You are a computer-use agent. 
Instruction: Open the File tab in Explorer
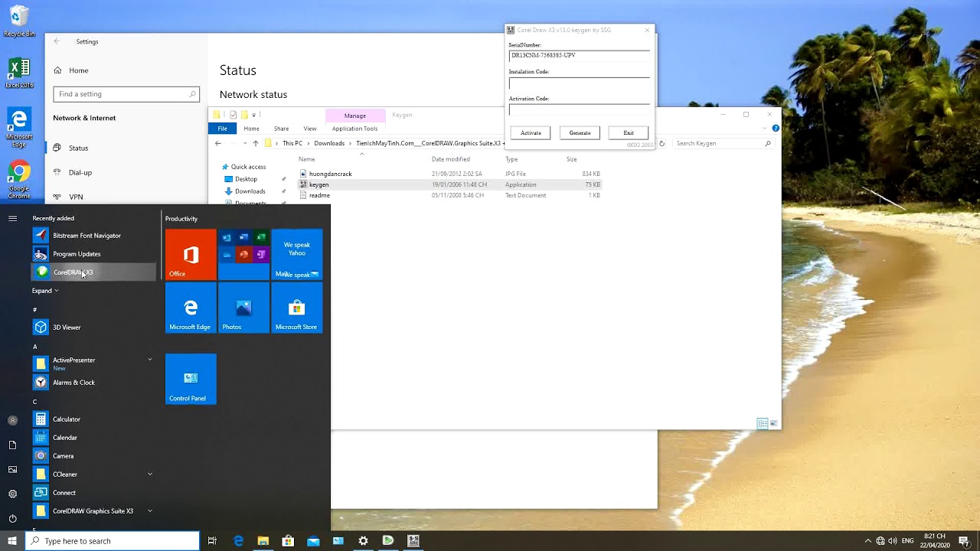[x=222, y=129]
